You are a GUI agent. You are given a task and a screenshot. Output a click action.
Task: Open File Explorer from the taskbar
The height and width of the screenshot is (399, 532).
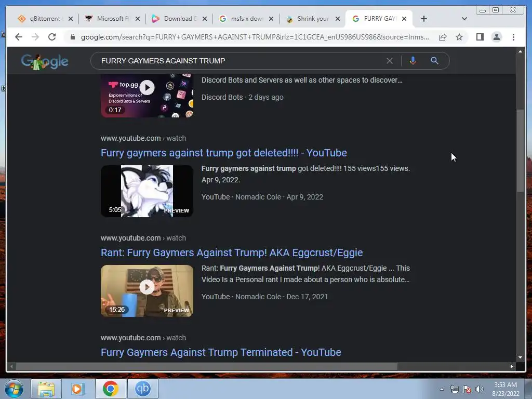click(x=46, y=389)
